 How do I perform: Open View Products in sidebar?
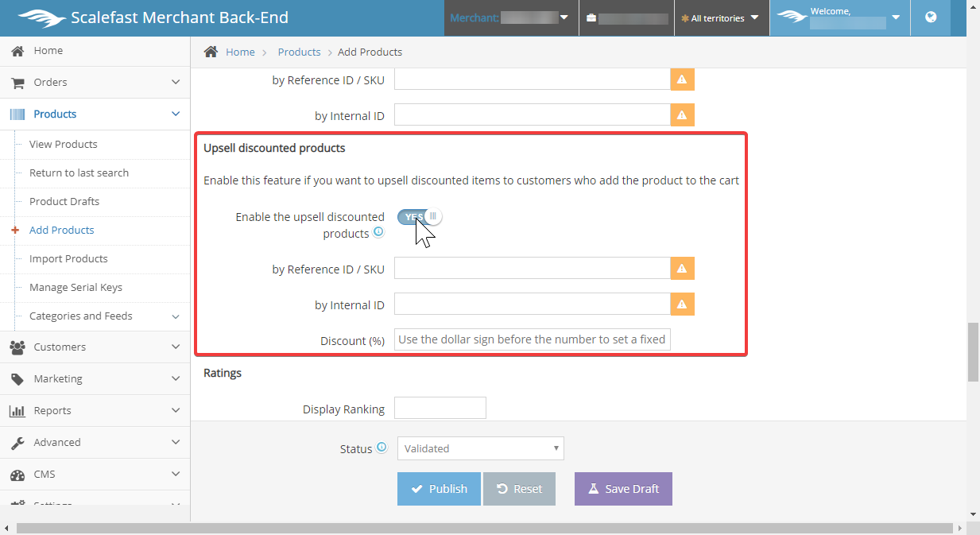pos(64,145)
